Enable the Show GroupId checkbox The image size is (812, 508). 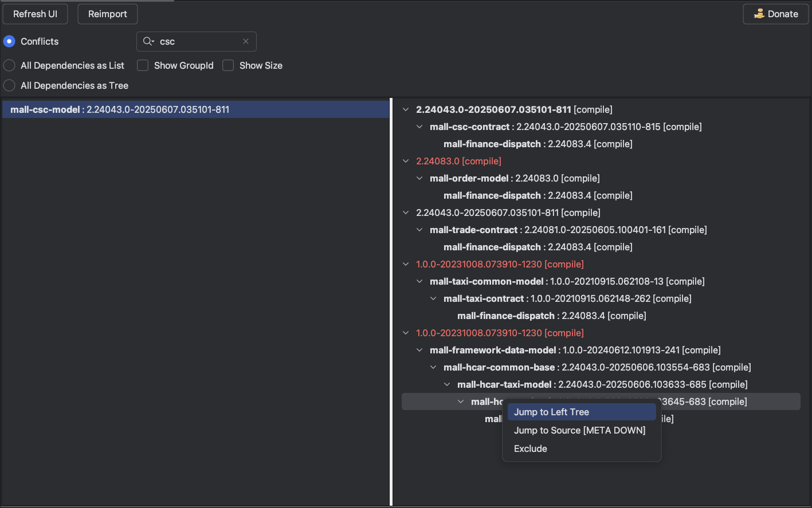pos(143,65)
